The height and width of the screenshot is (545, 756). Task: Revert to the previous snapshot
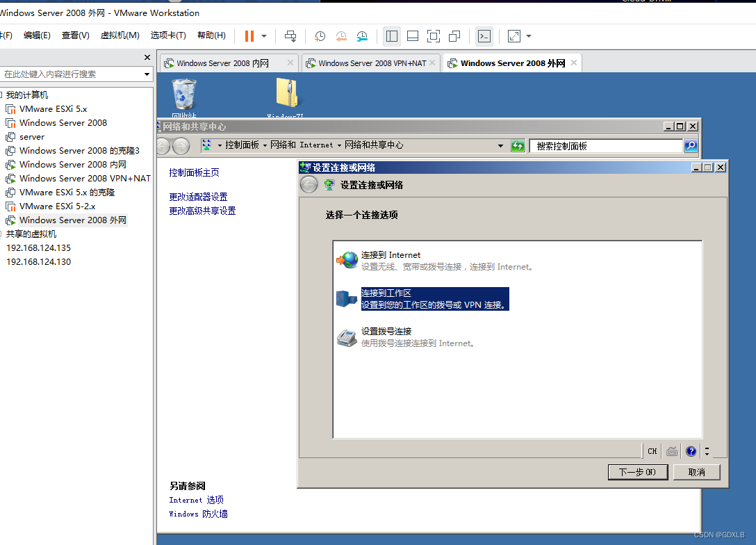(341, 36)
